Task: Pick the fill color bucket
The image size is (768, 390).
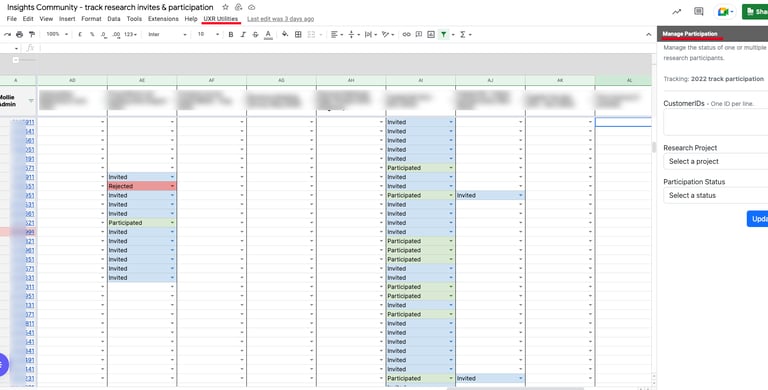Action: tap(285, 34)
